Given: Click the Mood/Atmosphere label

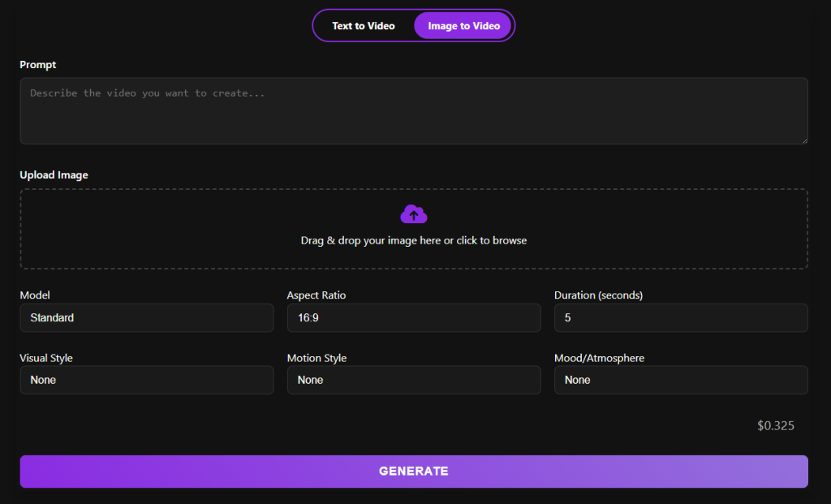Looking at the screenshot, I should pyautogui.click(x=599, y=358).
